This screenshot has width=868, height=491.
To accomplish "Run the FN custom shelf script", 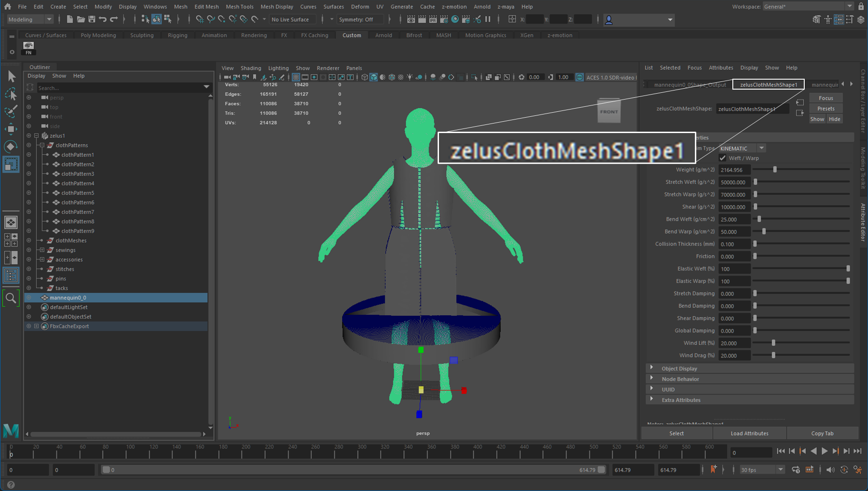I will pyautogui.click(x=28, y=48).
